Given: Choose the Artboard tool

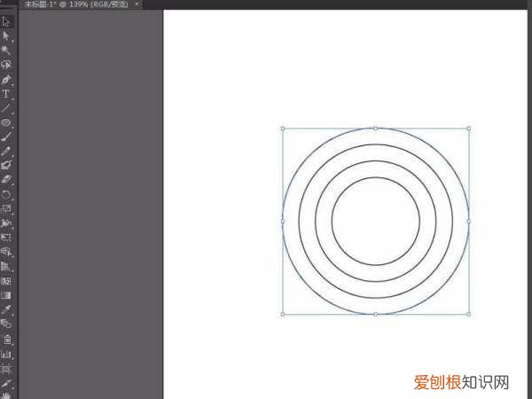Looking at the screenshot, I should pyautogui.click(x=6, y=367).
